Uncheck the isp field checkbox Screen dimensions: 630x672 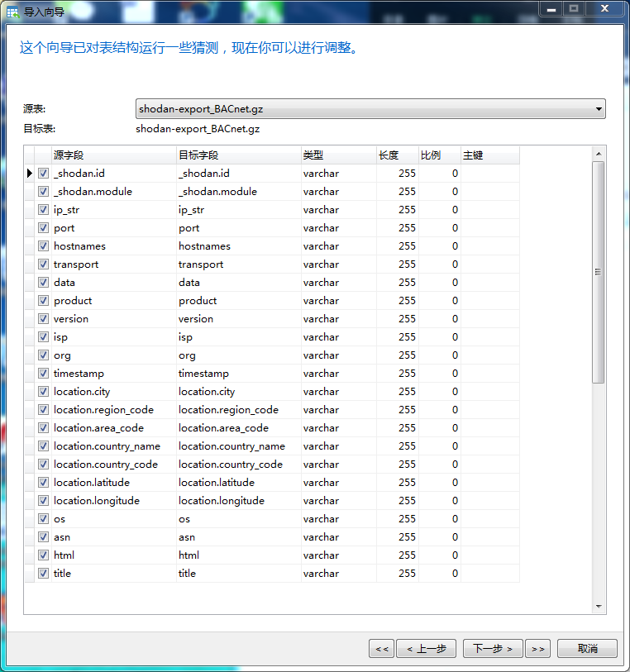point(43,337)
